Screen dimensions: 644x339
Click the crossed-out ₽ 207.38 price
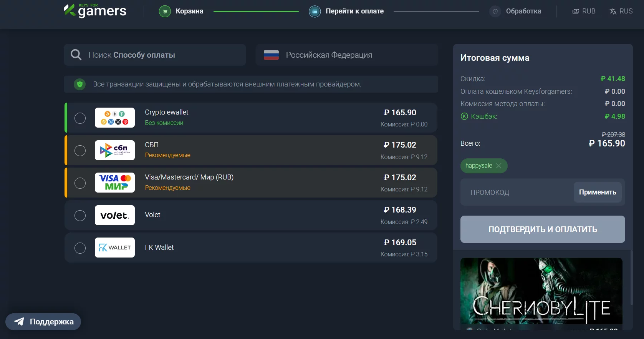pyautogui.click(x=613, y=135)
